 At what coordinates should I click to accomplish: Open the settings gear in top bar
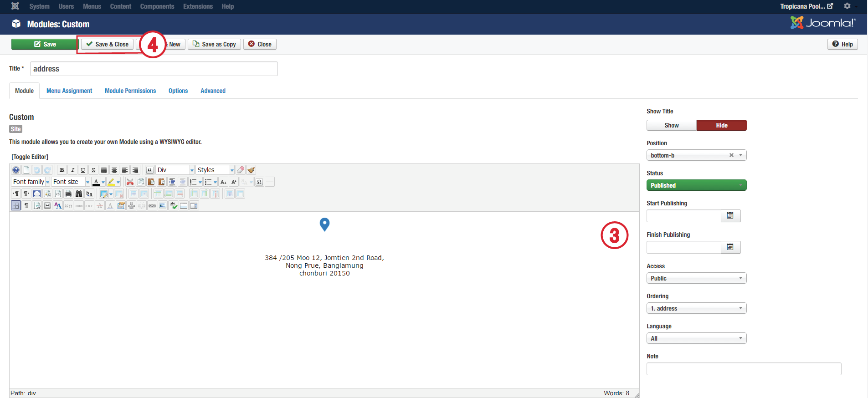click(847, 6)
